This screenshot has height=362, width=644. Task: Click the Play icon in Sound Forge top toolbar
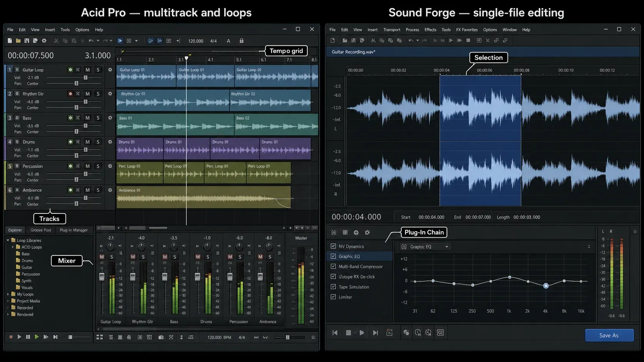click(x=451, y=40)
